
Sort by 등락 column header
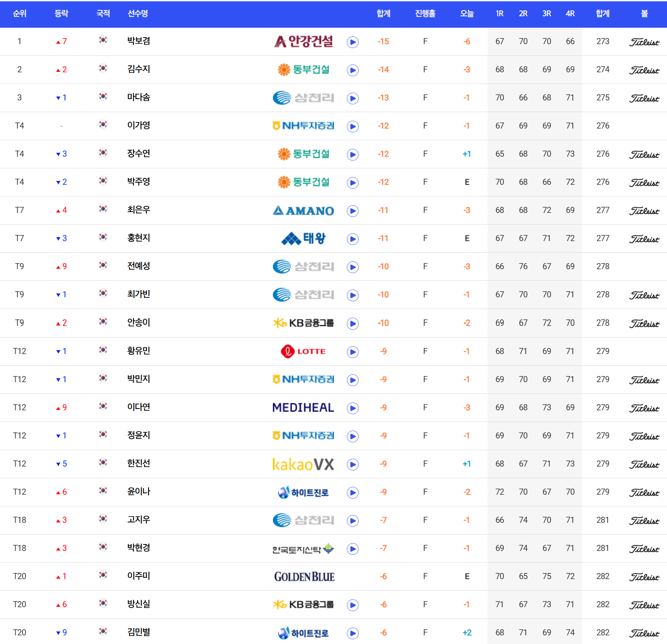pos(62,13)
